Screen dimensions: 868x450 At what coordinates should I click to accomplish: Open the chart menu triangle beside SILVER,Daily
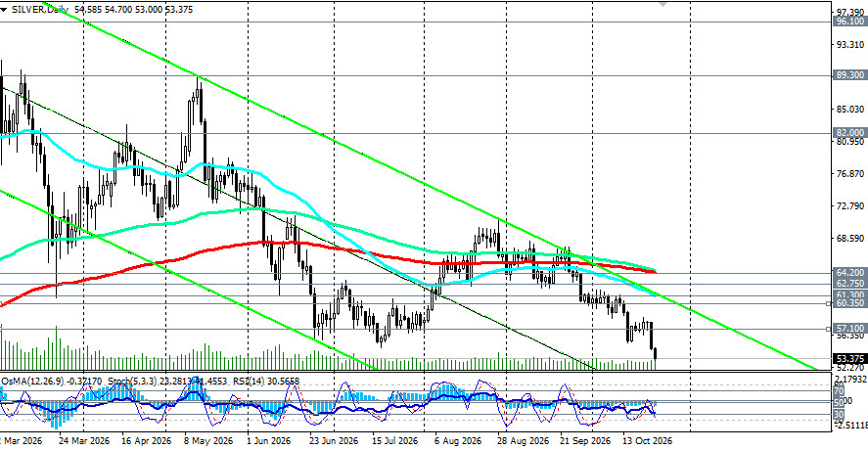pyautogui.click(x=3, y=10)
